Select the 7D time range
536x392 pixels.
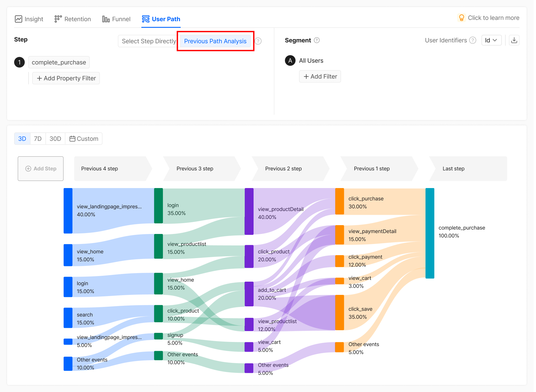point(38,139)
